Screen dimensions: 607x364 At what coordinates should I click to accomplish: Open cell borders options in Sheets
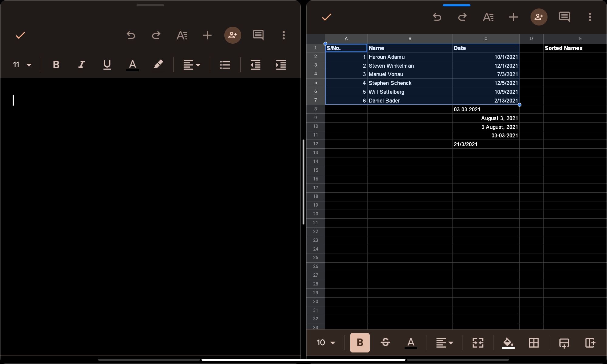534,343
